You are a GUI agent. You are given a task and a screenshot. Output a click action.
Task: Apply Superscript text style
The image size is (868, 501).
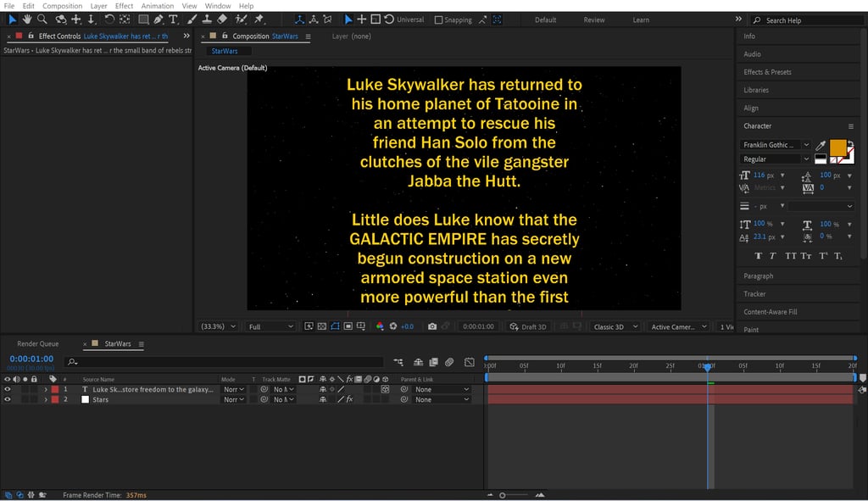pos(823,256)
